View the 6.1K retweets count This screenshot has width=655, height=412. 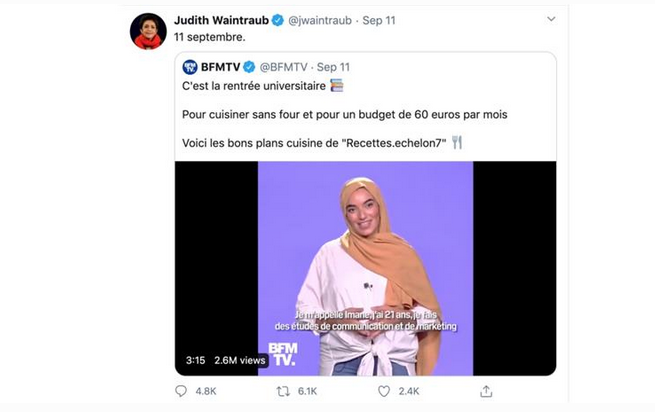[307, 391]
